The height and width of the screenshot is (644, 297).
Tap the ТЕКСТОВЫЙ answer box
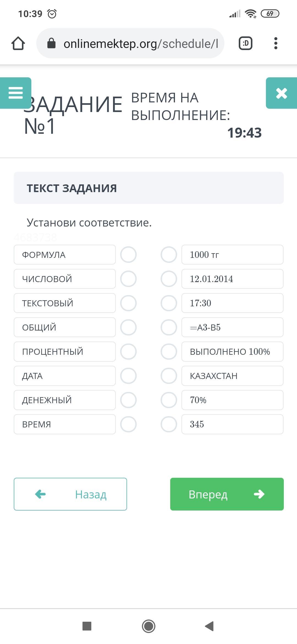point(65,303)
